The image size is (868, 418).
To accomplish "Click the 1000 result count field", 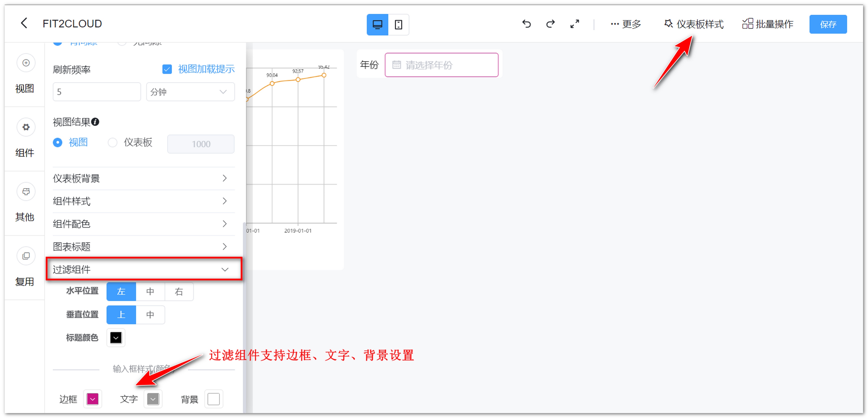I will coord(201,144).
